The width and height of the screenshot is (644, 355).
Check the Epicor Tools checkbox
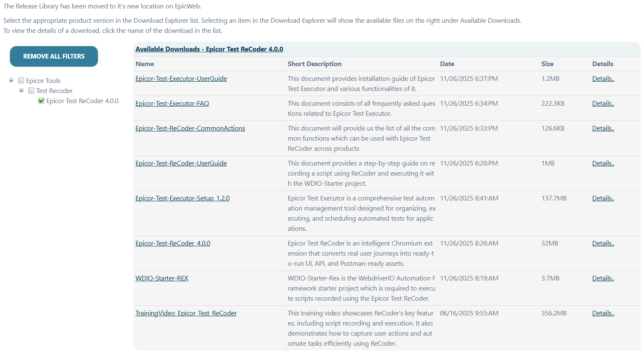pos(21,80)
